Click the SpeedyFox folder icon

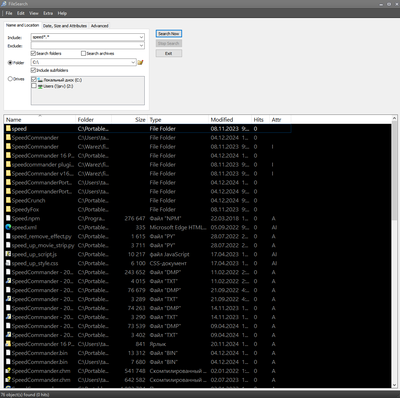point(8,209)
